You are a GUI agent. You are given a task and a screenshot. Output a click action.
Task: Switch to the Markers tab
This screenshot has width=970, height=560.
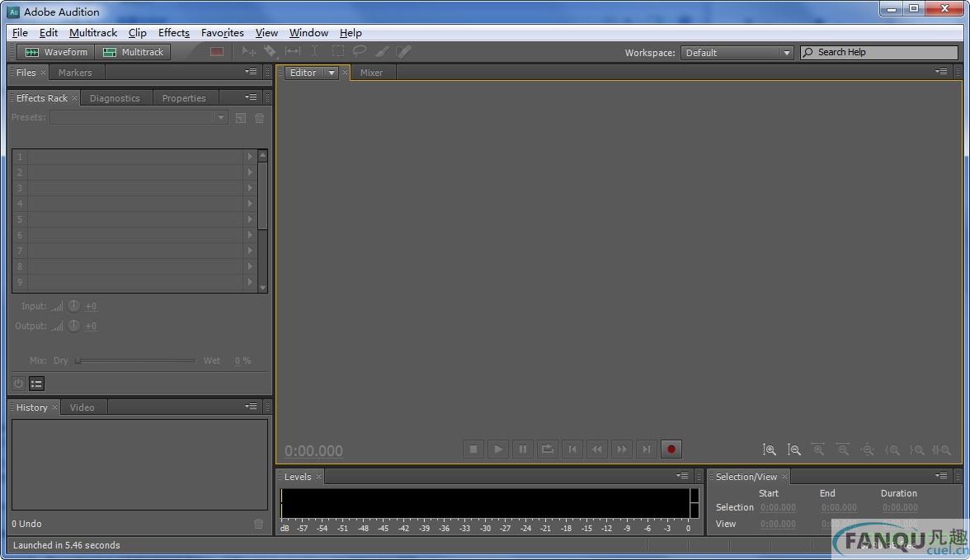point(75,73)
